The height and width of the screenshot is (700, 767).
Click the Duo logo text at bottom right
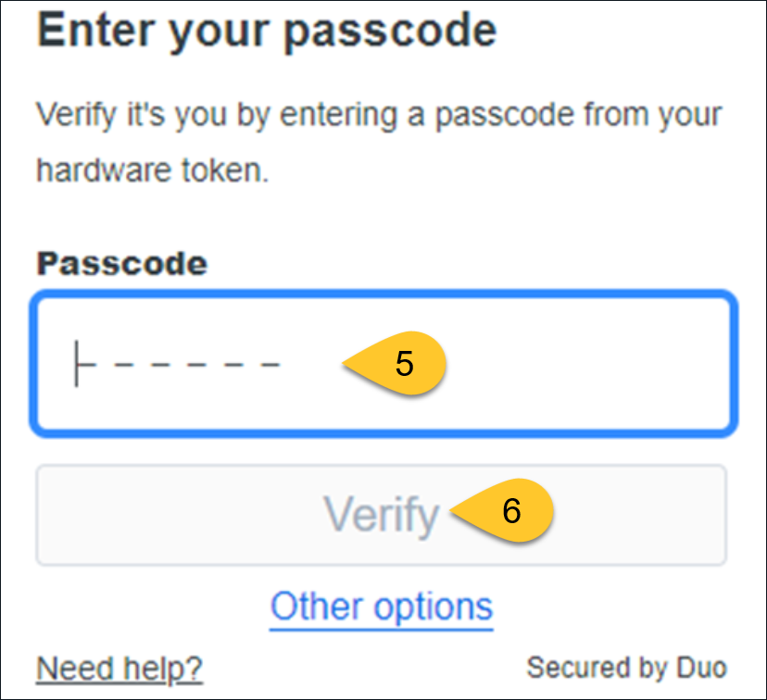(626, 667)
